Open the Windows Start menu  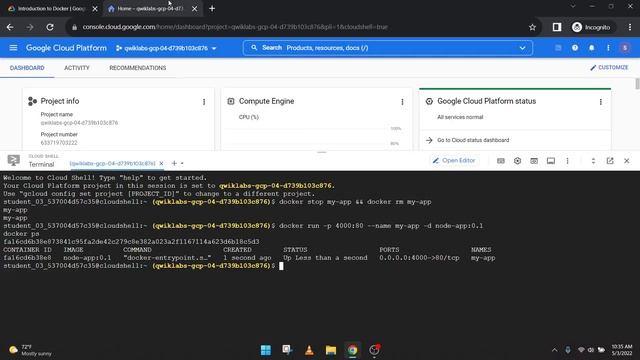[x=266, y=350]
